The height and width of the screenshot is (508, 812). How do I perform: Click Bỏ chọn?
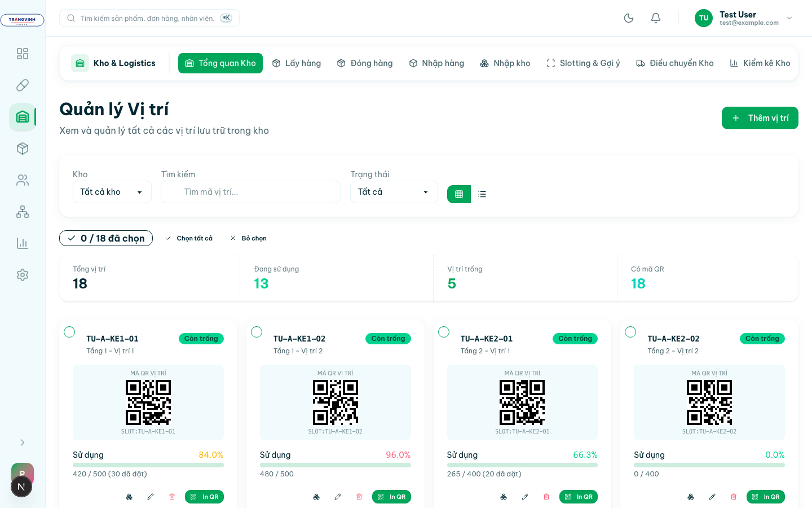[249, 238]
